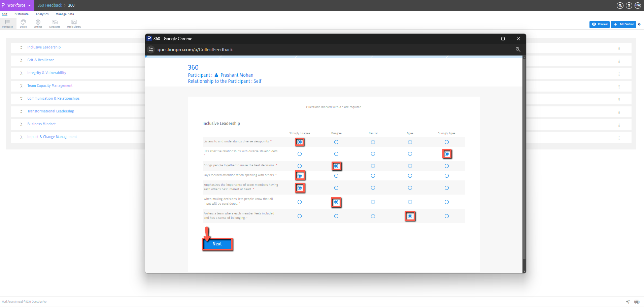Open the help question-mark in the top bar
The height and width of the screenshot is (307, 644).
tap(629, 5)
